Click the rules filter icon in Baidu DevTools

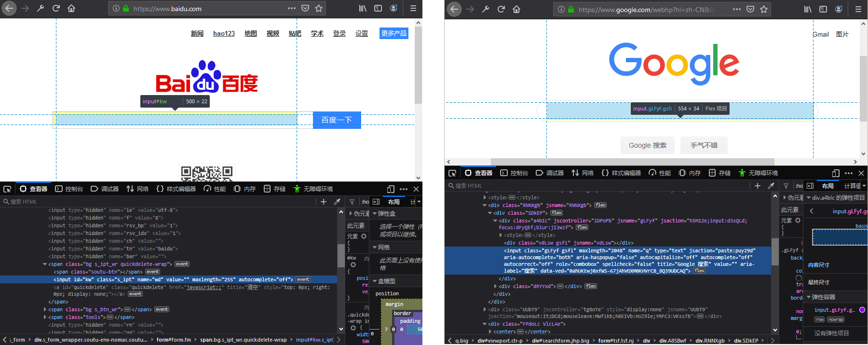click(x=352, y=202)
